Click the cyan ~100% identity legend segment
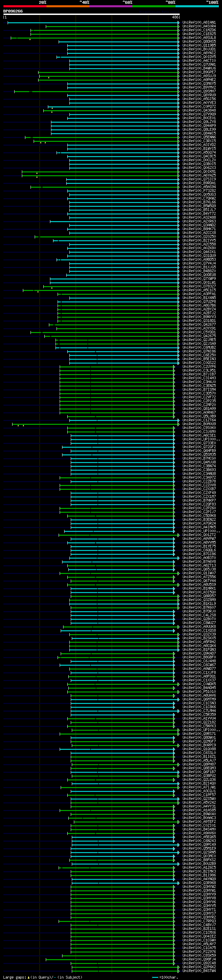 click(197, 7)
